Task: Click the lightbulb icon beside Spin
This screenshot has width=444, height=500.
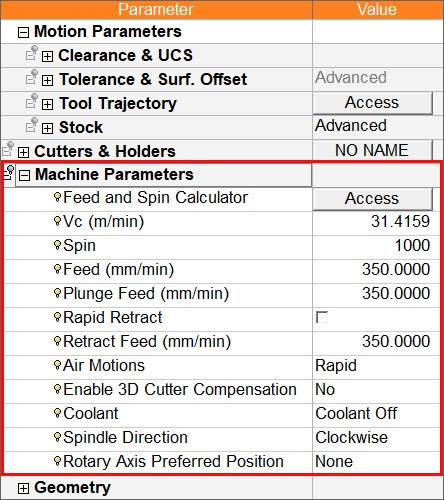Action: pyautogui.click(x=57, y=245)
